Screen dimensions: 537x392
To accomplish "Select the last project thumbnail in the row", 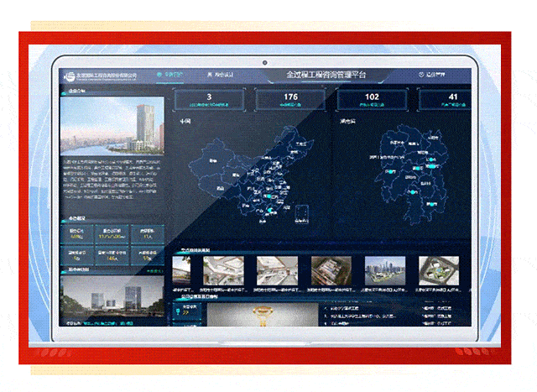I will 438,270.
